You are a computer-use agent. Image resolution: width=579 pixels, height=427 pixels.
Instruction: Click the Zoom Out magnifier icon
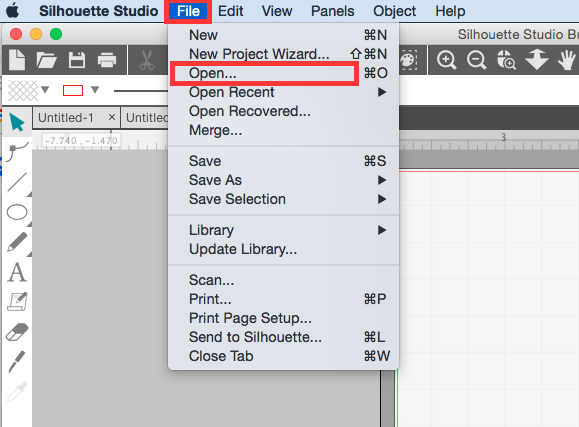coord(476,60)
